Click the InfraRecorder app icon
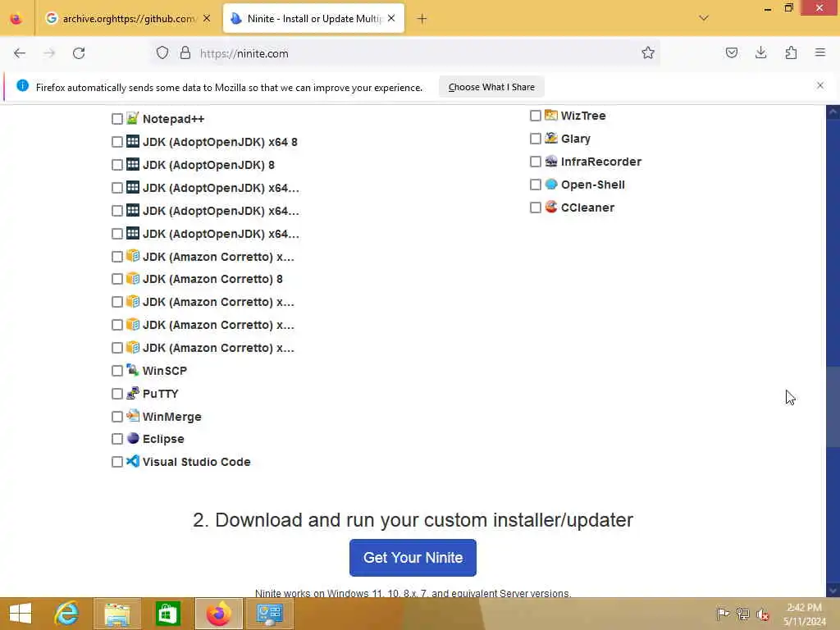Screen dimensions: 840x630 tap(550, 161)
